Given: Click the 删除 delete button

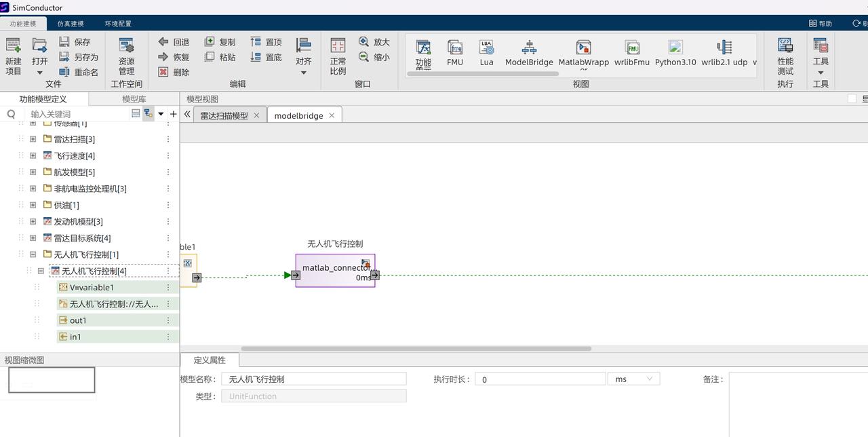Looking at the screenshot, I should [x=174, y=72].
